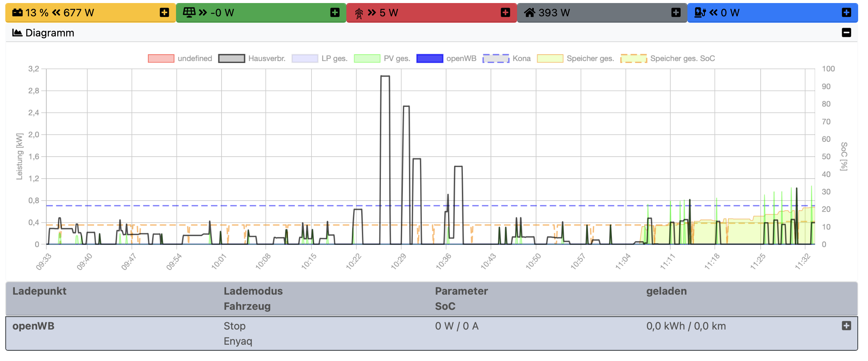Click the blue openWB legend swatch

(x=429, y=58)
